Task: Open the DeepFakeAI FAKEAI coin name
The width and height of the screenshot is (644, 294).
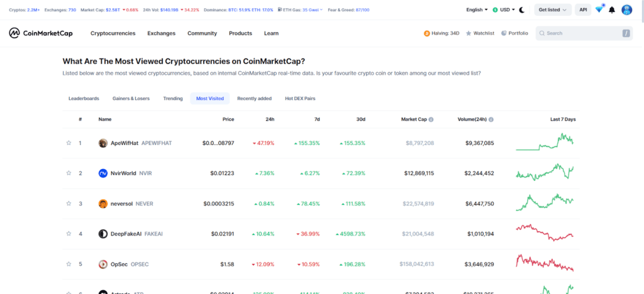Action: [x=136, y=234]
